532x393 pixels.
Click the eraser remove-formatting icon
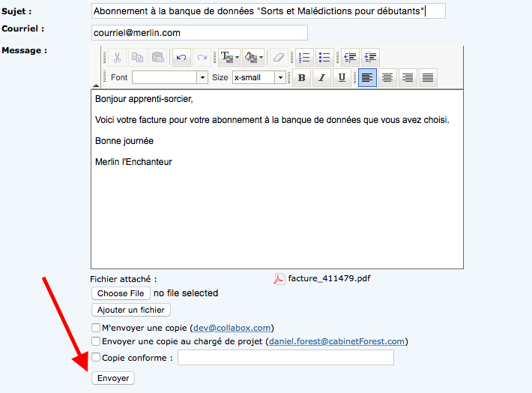(x=279, y=58)
